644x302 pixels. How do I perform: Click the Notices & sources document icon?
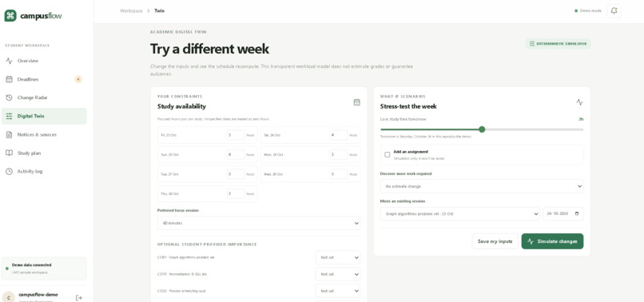click(x=9, y=135)
